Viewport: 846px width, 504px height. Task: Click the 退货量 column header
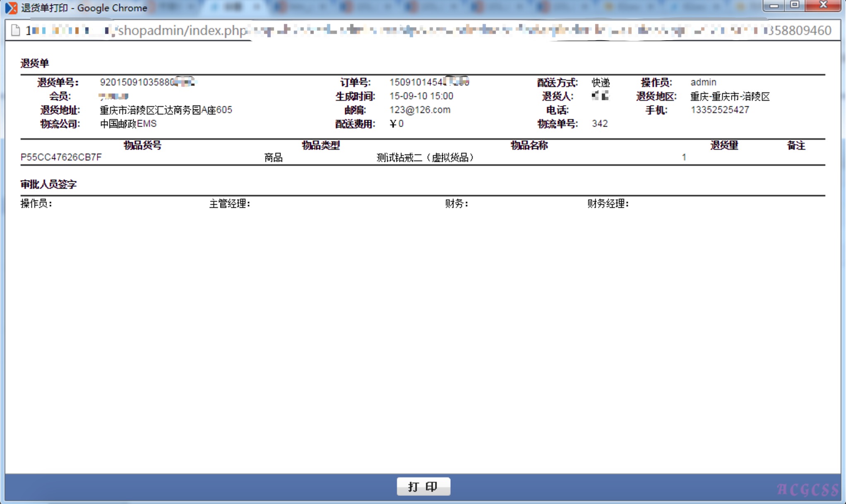click(724, 145)
